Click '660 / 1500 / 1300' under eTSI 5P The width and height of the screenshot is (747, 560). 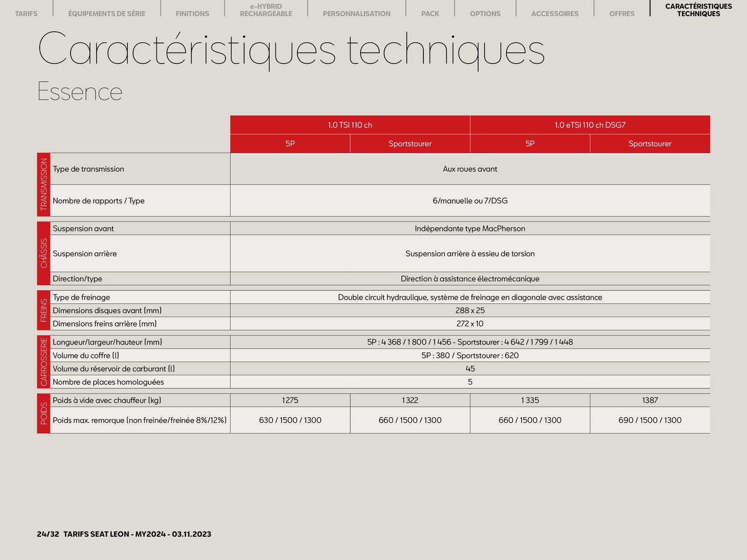(x=530, y=420)
